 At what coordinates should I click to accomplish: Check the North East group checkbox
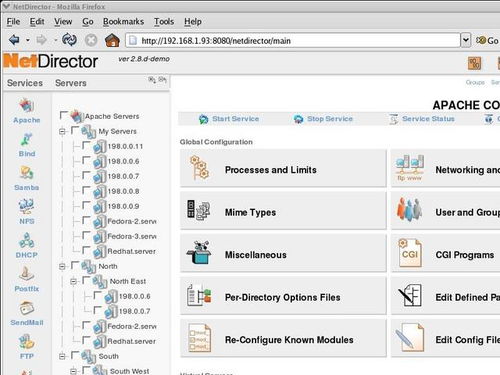(86, 280)
